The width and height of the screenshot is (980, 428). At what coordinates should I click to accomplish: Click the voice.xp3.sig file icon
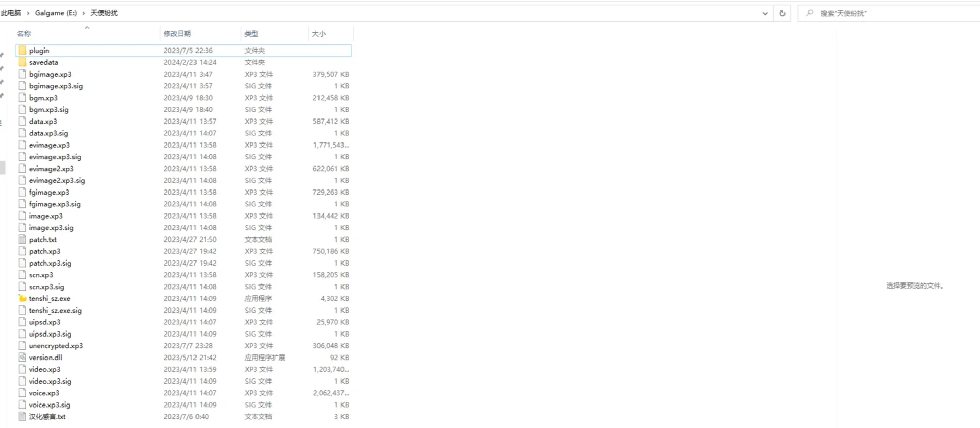(22, 405)
